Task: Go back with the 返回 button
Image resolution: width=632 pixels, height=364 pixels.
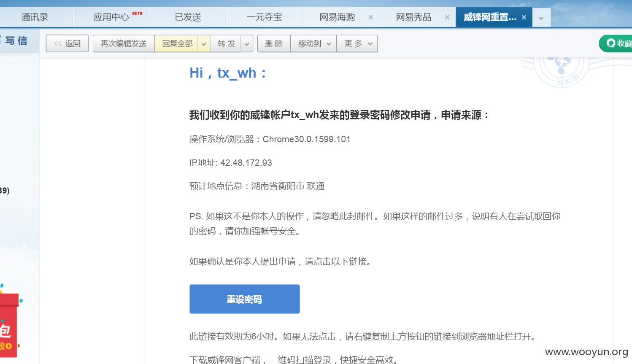Action: click(x=68, y=43)
